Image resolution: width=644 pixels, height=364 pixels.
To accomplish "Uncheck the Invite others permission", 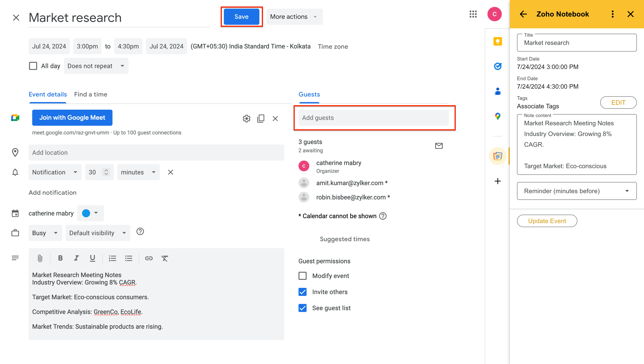I will (302, 292).
